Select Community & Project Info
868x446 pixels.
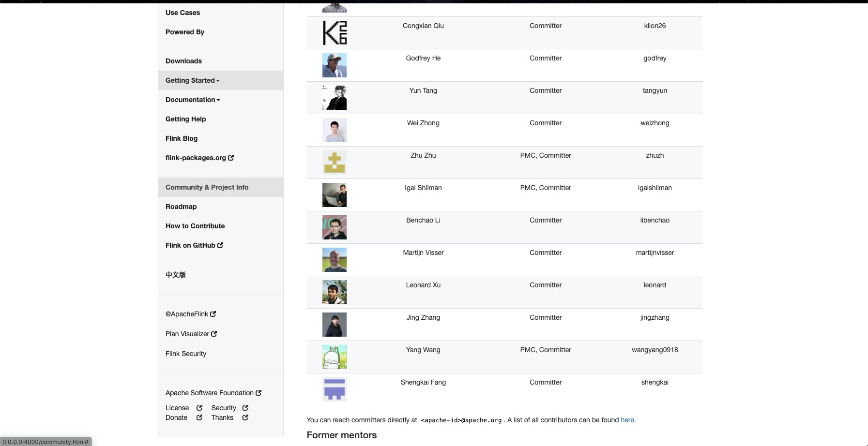coord(221,187)
